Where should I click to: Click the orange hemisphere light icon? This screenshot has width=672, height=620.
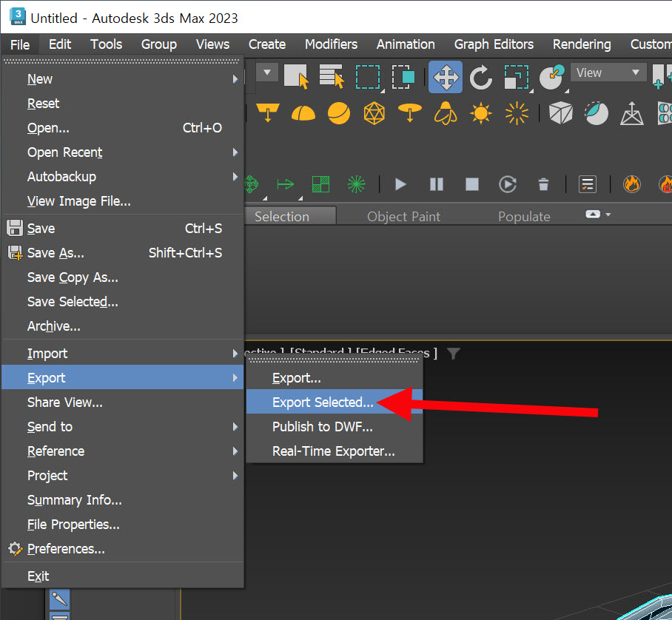pyautogui.click(x=303, y=113)
